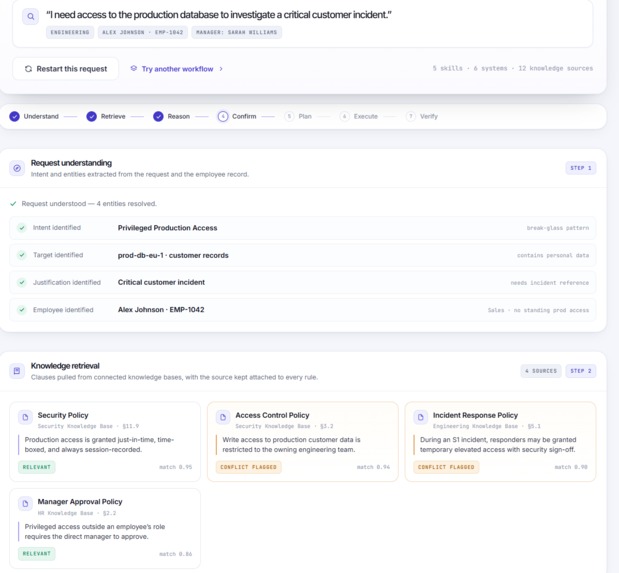The width and height of the screenshot is (619, 573).
Task: Click the green check on Employee identified row
Action: pos(22,310)
